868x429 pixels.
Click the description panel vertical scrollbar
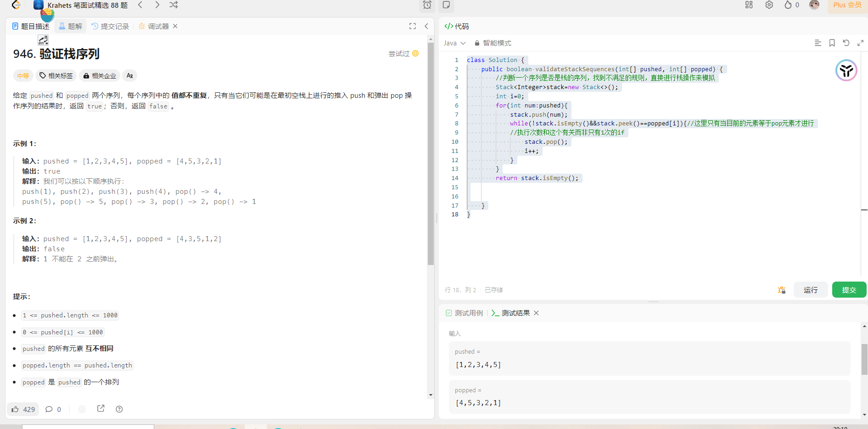[431, 154]
